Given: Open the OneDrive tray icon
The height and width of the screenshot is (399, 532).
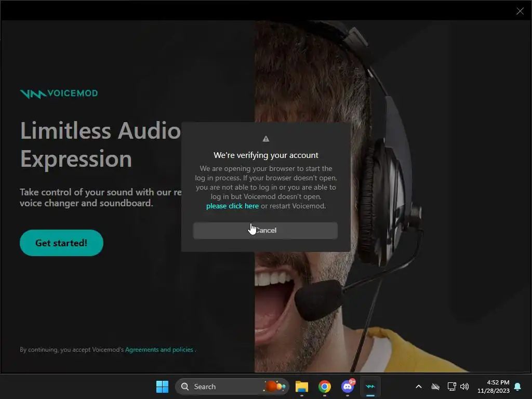Looking at the screenshot, I should [x=435, y=387].
